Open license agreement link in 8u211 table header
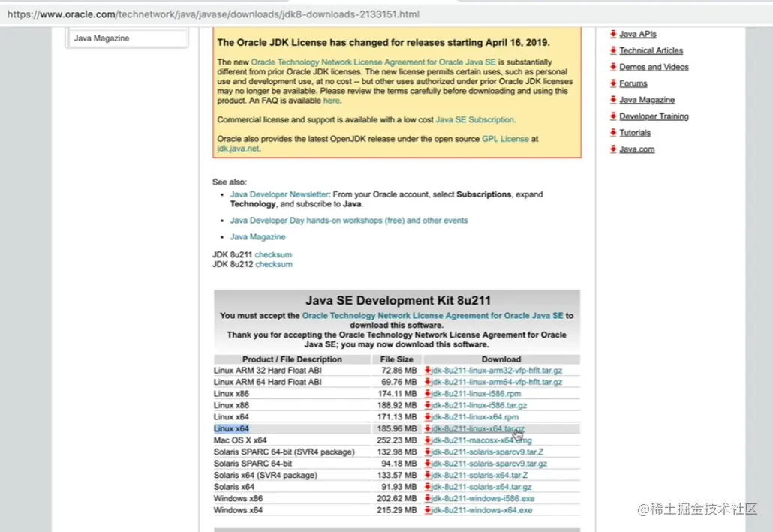773x532 pixels. click(432, 316)
